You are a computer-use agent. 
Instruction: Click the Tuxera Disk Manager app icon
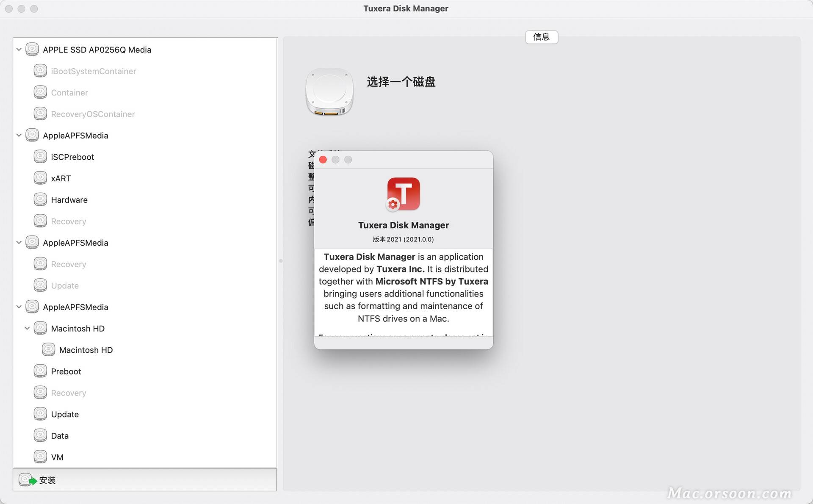(x=404, y=194)
